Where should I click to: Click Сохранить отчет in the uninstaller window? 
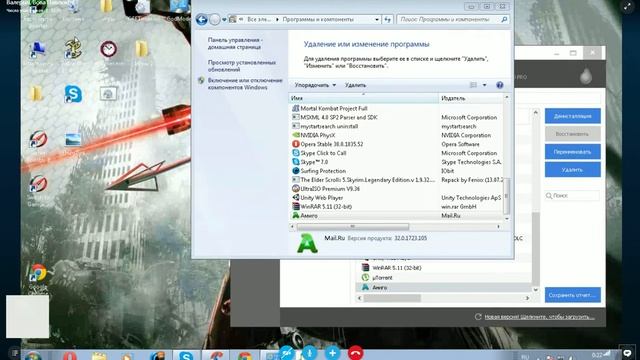click(572, 295)
